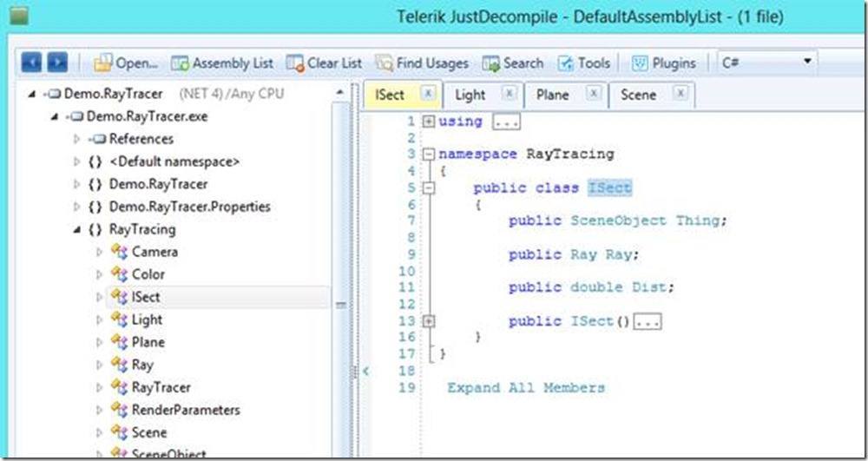Select the References tree item
This screenshot has width=868, height=461.
141,139
